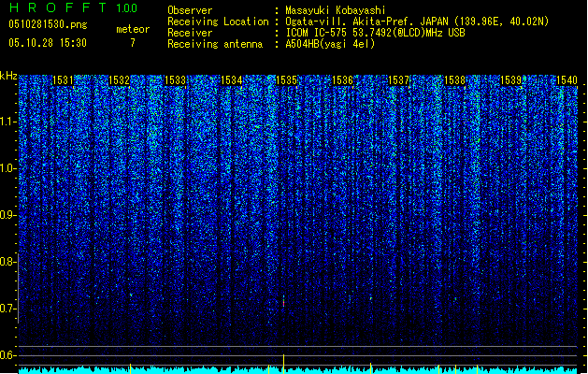Viewport: 588px width, 374px height.
Task: Click the 1532 time marker
Action: pos(119,80)
